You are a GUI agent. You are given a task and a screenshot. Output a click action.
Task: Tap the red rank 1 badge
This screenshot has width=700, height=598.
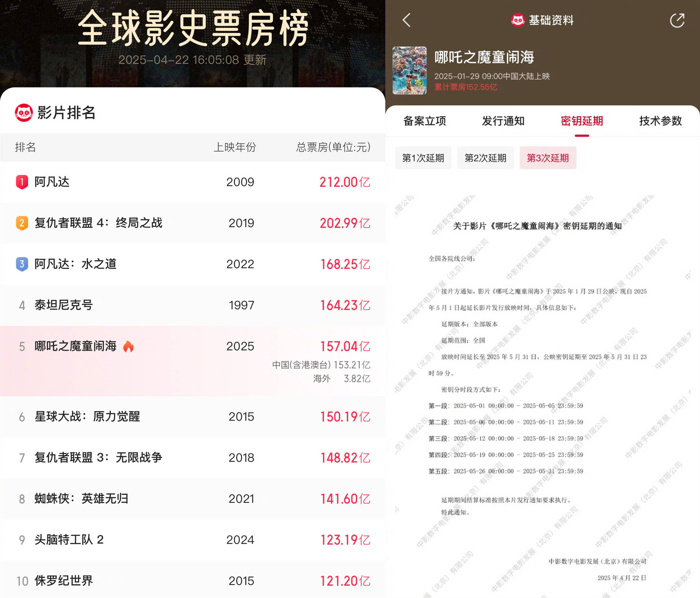click(x=22, y=182)
